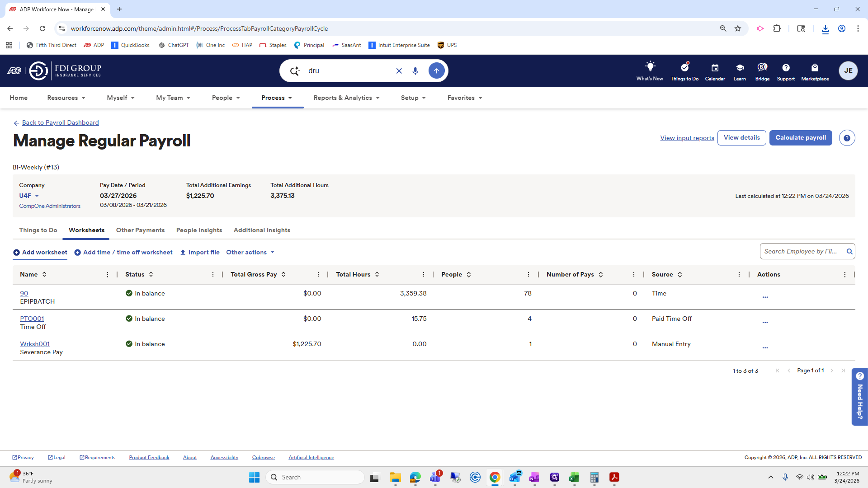The height and width of the screenshot is (488, 868).
Task: Open the JE profile avatar
Action: [849, 70]
